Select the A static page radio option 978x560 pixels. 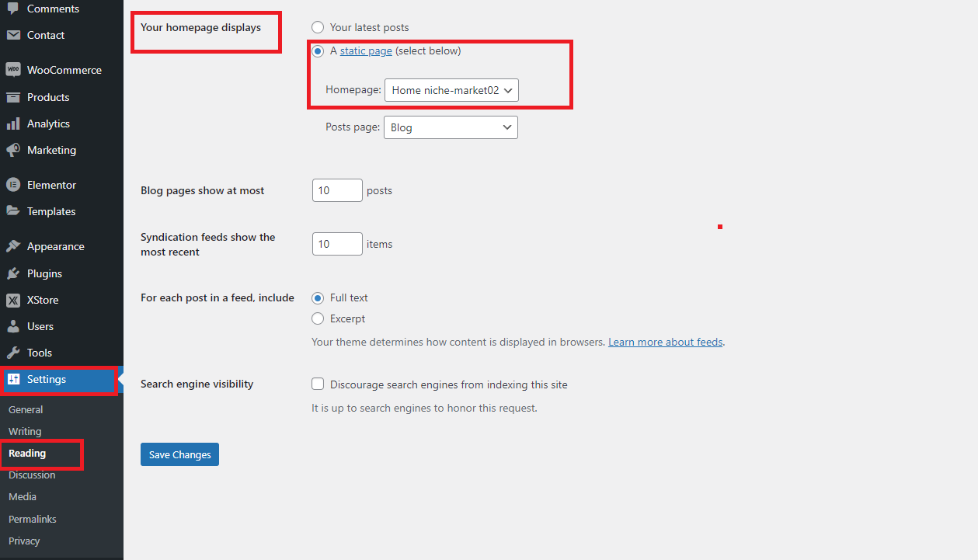coord(318,51)
